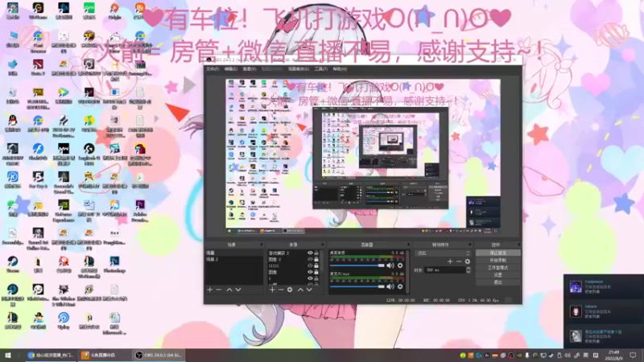
Task: Remove selected source with the minus icon
Action: [281, 290]
